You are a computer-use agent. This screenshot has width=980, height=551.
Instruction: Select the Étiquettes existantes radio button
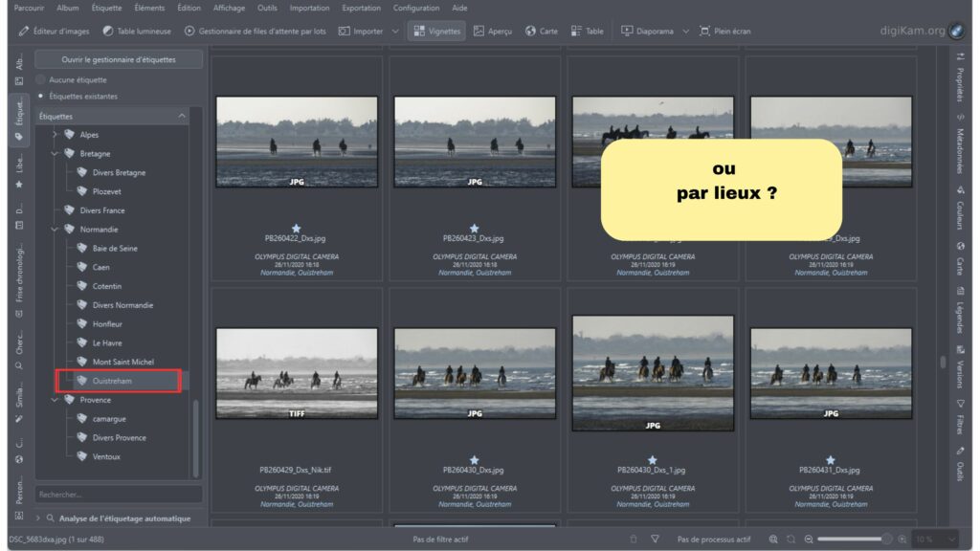pos(41,97)
